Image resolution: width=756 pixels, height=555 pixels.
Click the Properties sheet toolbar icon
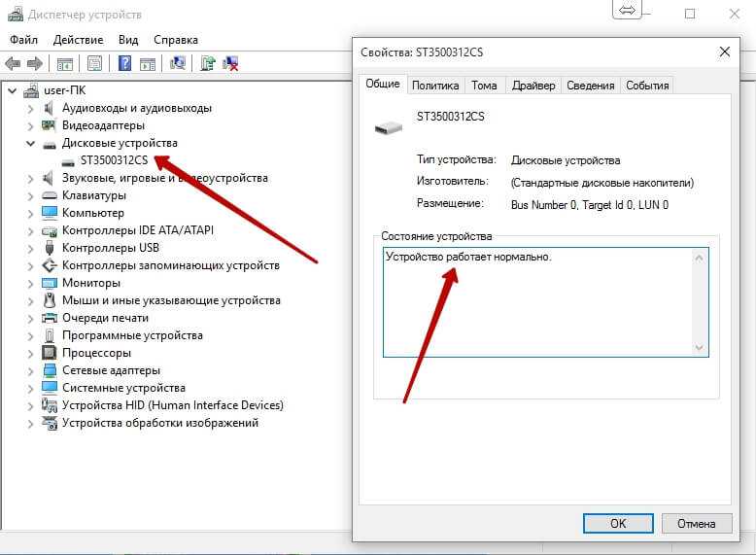[x=94, y=63]
